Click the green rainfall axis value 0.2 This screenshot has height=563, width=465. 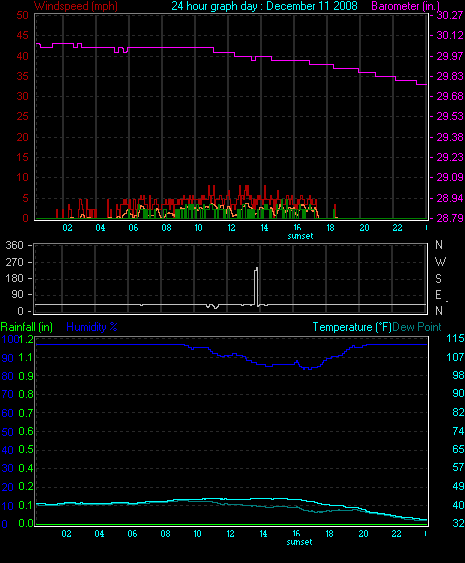(26, 487)
